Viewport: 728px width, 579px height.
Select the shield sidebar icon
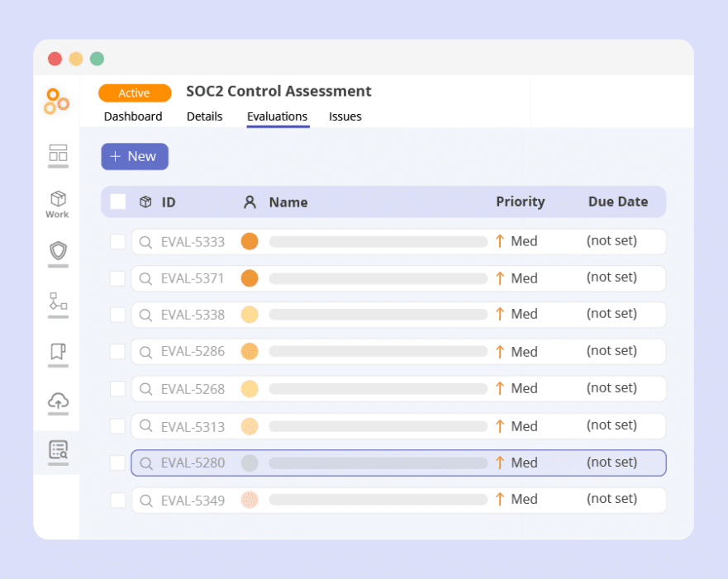pos(58,251)
